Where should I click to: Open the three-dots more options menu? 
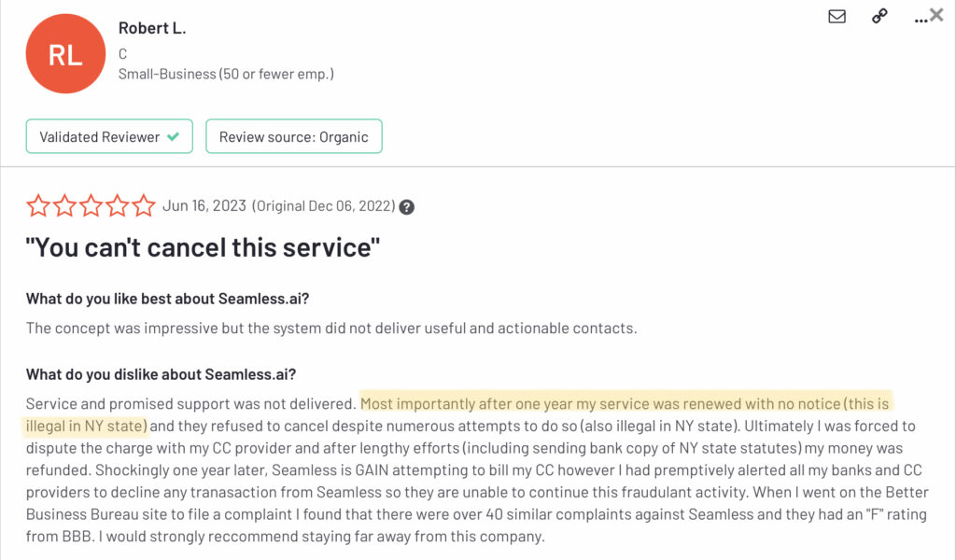[920, 21]
